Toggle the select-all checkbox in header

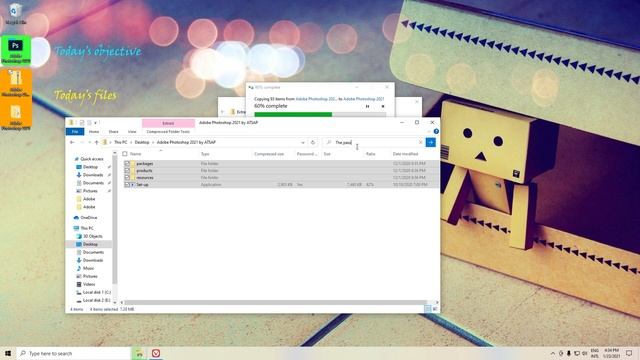click(125, 154)
